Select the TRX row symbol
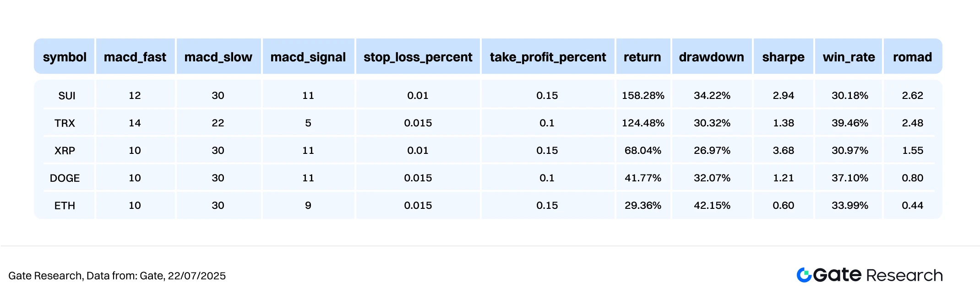 point(65,123)
